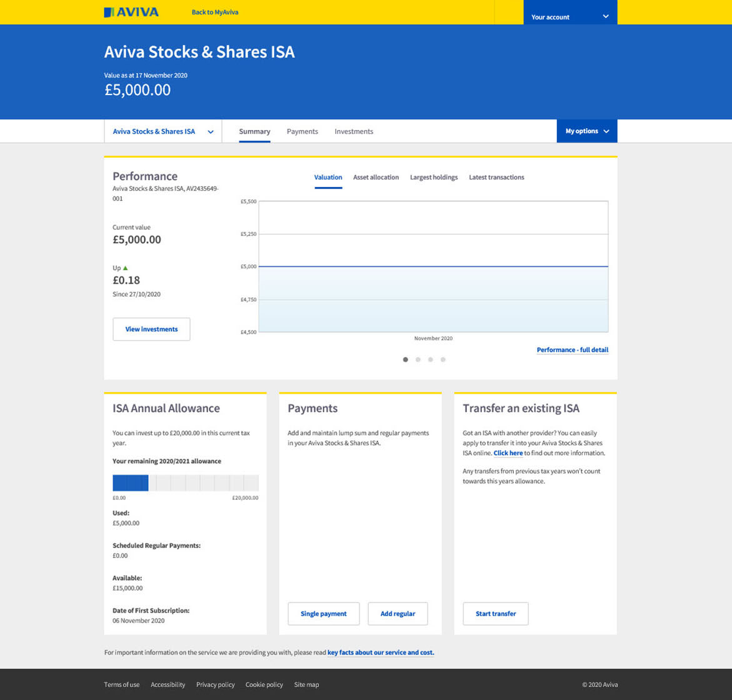Open the Investments tab

point(354,132)
